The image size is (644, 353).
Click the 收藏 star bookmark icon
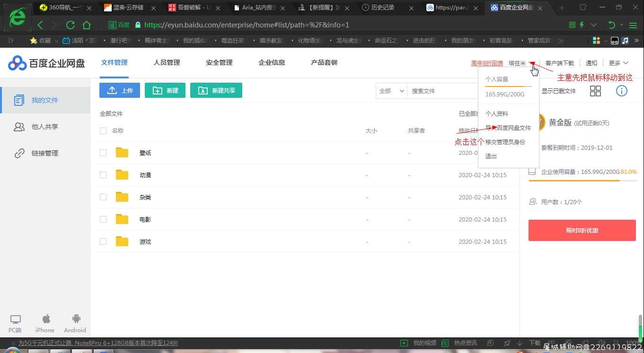(33, 41)
